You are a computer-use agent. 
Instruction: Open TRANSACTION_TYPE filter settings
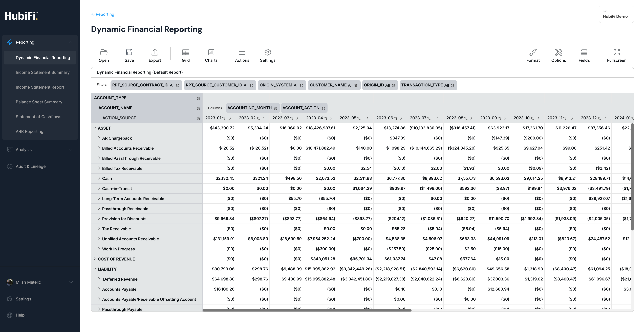452,85
